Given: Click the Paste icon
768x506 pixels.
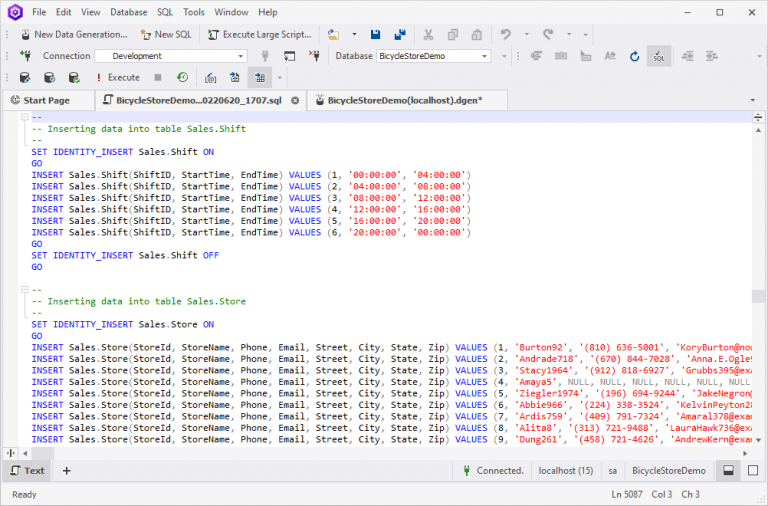Looking at the screenshot, I should pos(477,34).
